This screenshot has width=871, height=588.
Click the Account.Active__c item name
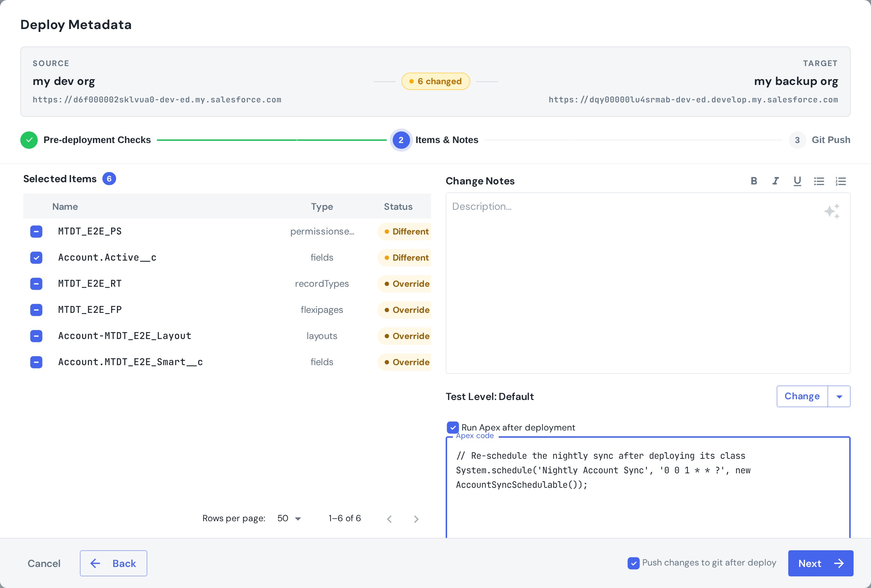[x=107, y=257]
